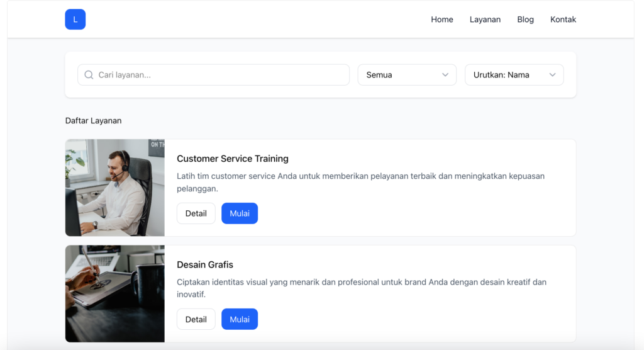Focus the 'Cari layanan...' search field
This screenshot has width=644, height=350.
coord(220,75)
